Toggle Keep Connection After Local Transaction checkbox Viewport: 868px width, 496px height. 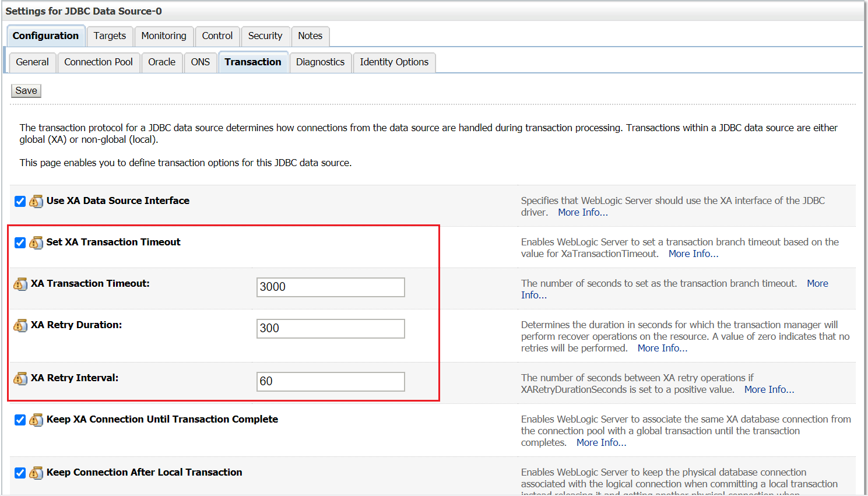20,473
